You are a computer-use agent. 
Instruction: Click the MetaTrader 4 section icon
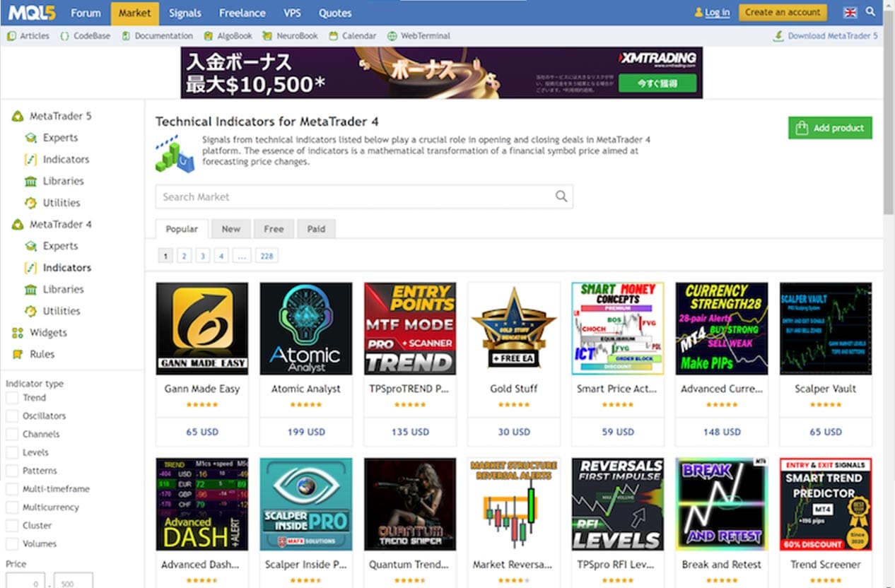(18, 225)
